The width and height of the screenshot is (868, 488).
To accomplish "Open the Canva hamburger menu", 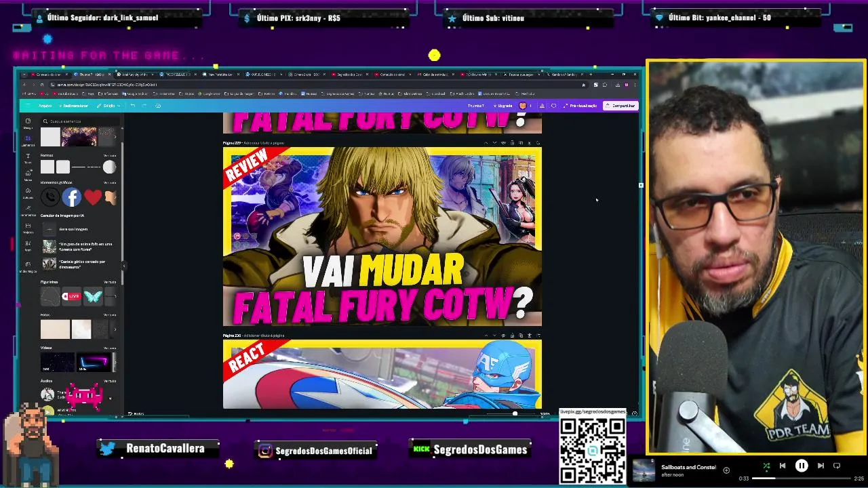I will (28, 106).
